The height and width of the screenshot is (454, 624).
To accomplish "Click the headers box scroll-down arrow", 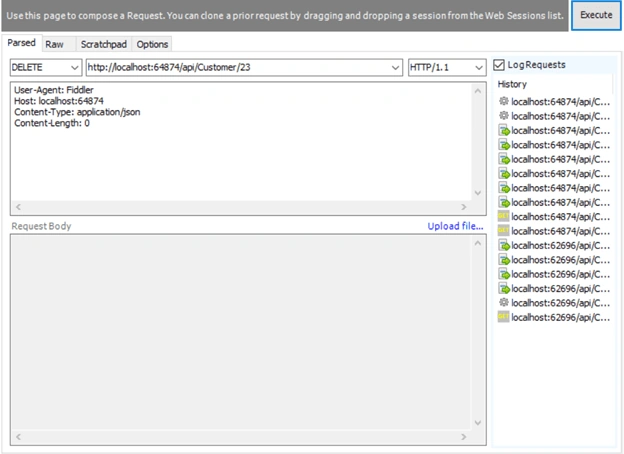I will tap(478, 193).
